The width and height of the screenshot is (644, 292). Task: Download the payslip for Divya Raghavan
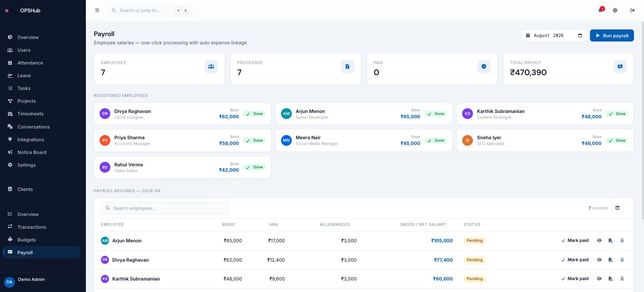tap(610, 260)
